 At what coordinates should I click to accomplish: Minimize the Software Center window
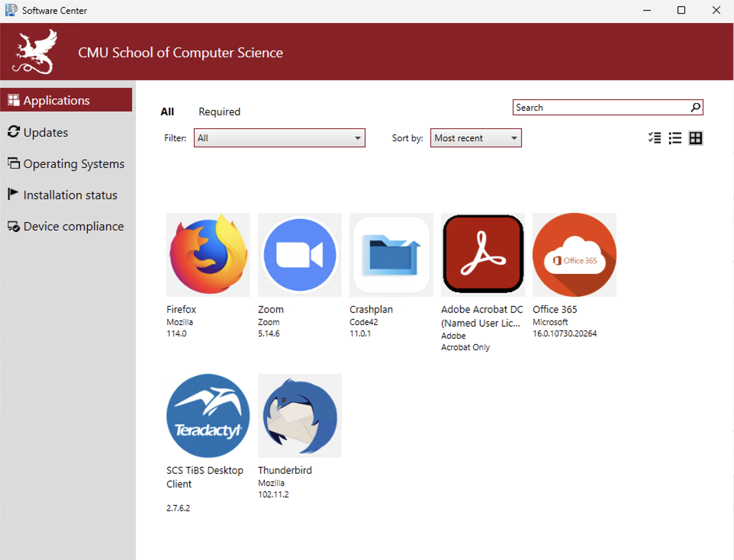click(647, 10)
